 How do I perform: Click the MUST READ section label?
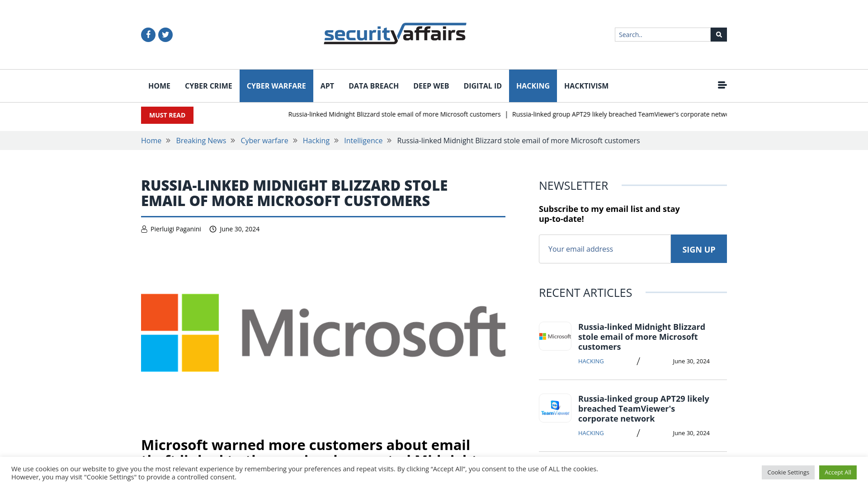(x=167, y=115)
